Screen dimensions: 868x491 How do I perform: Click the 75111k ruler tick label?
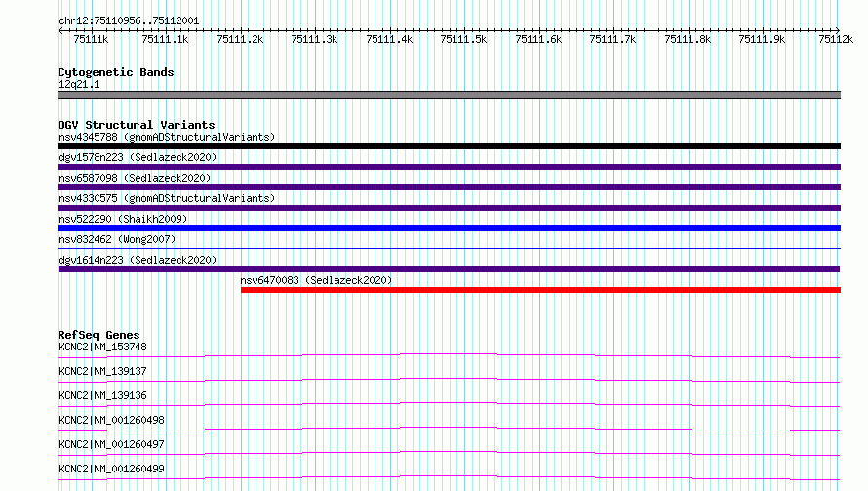[x=91, y=39]
